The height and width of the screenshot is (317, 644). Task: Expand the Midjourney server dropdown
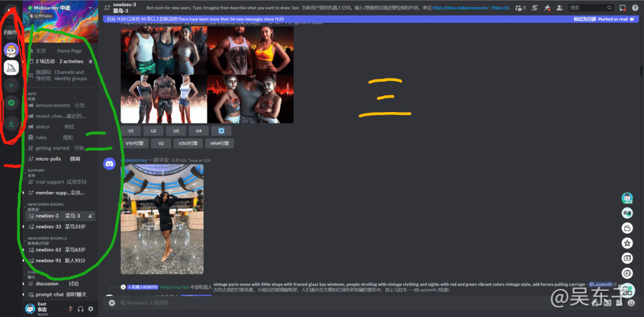[91, 8]
